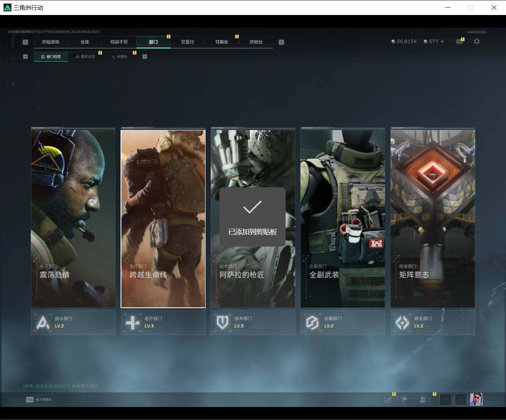This screenshot has width=506, height=420.
Task: Minimize the 三角洲行动 window
Action: click(448, 8)
